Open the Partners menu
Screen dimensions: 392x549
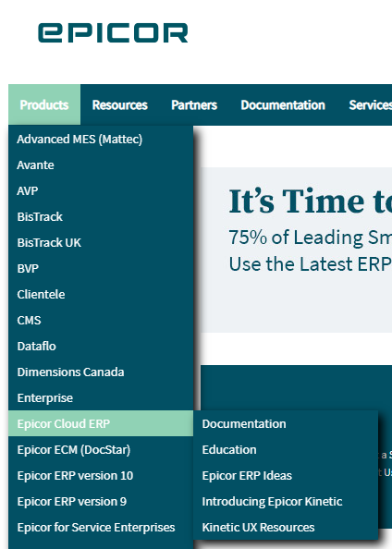[194, 104]
